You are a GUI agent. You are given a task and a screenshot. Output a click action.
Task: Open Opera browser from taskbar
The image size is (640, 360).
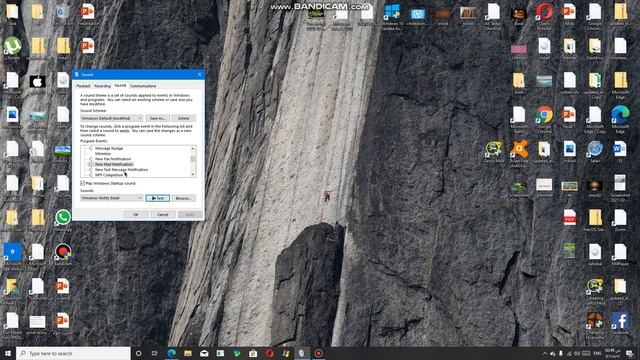coord(269,353)
